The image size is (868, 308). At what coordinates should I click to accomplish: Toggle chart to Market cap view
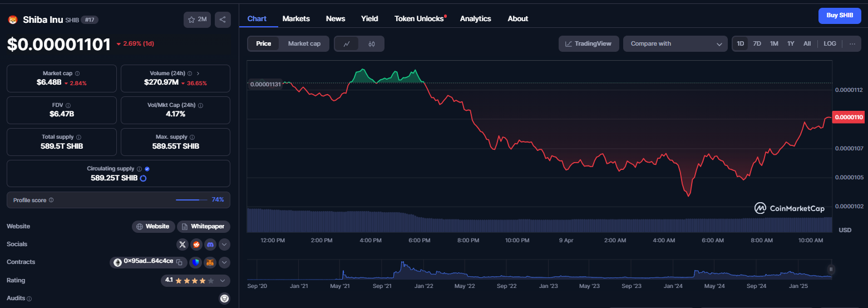point(304,43)
